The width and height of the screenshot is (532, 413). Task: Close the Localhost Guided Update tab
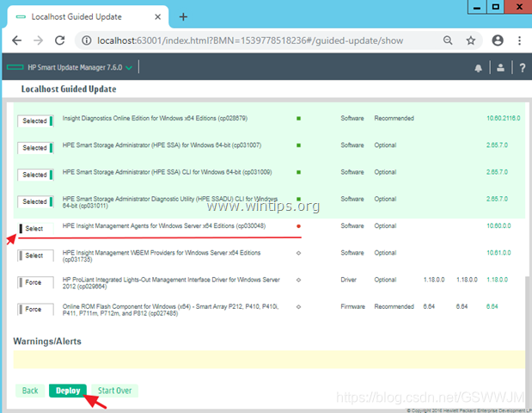pos(158,16)
